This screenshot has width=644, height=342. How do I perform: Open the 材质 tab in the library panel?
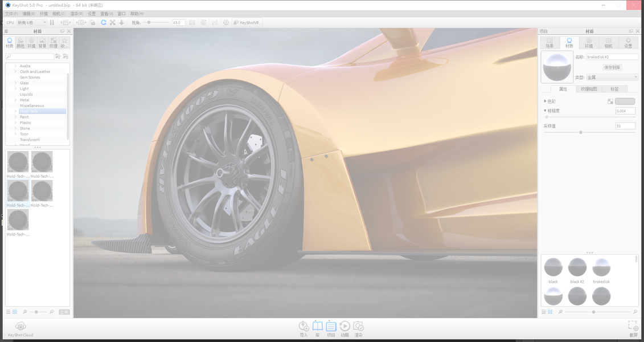pyautogui.click(x=10, y=43)
